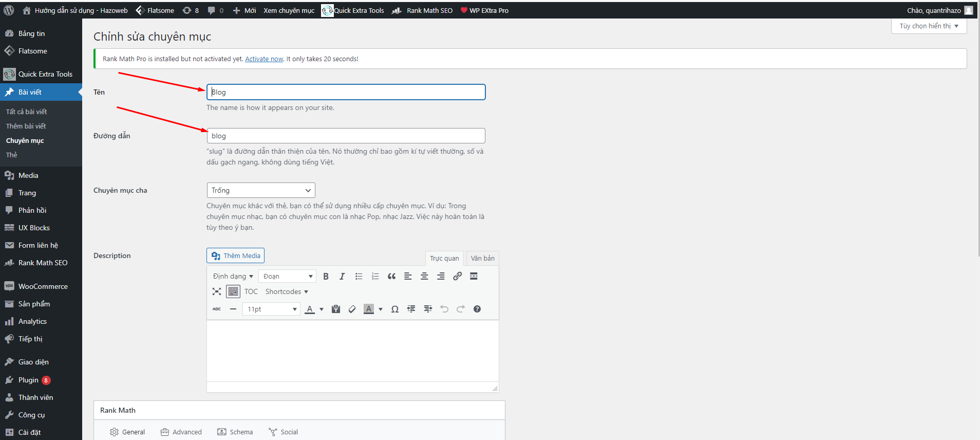Screen dimensions: 980x440
Task: Toggle bold formatting in the editor
Action: [x=326, y=277]
